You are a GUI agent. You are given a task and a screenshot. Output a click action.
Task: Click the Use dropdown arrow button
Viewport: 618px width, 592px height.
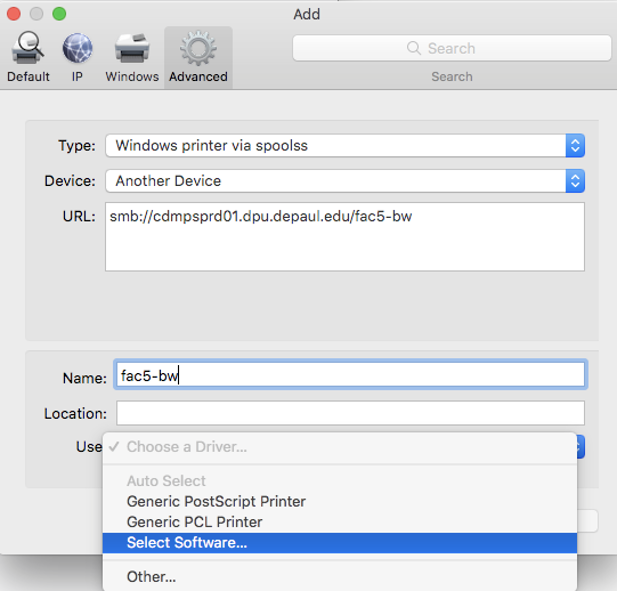581,447
